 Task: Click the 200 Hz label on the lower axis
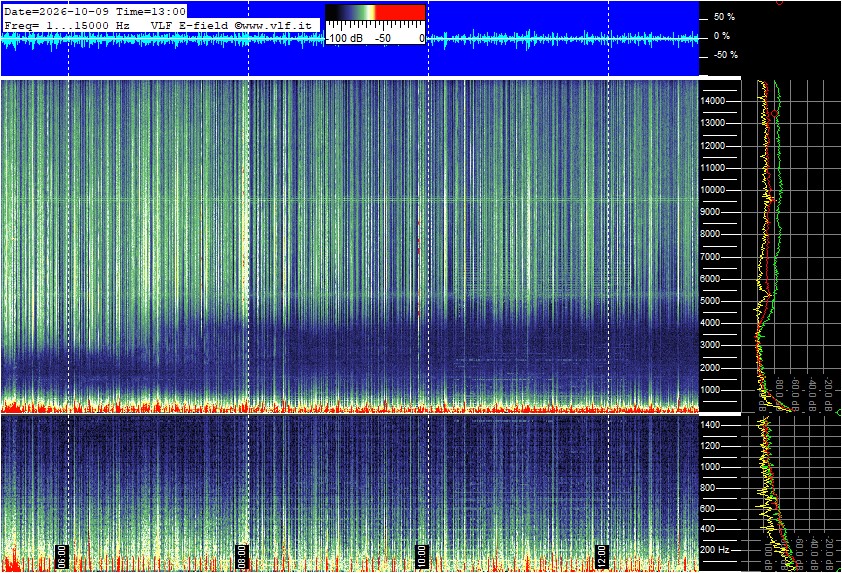point(715,550)
